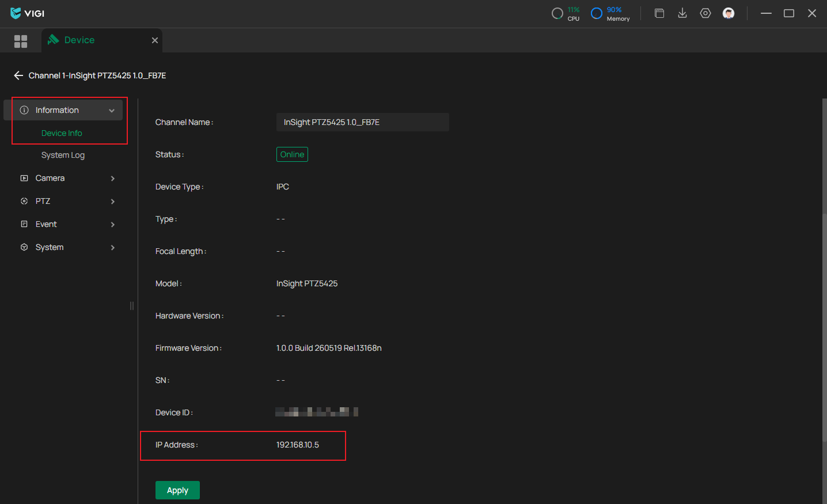Open the user avatar profile
This screenshot has width=827, height=504.
pyautogui.click(x=729, y=13)
